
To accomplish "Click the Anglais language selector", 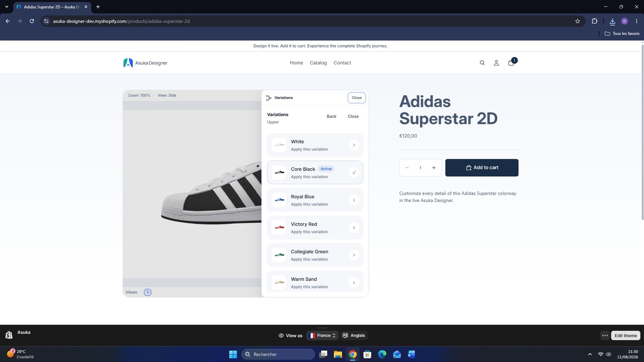I will click(354, 335).
